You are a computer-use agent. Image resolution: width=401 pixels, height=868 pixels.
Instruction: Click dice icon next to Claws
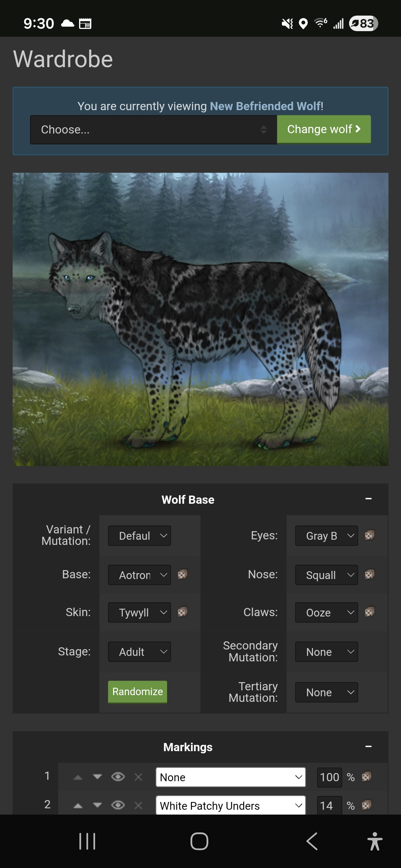[369, 612]
